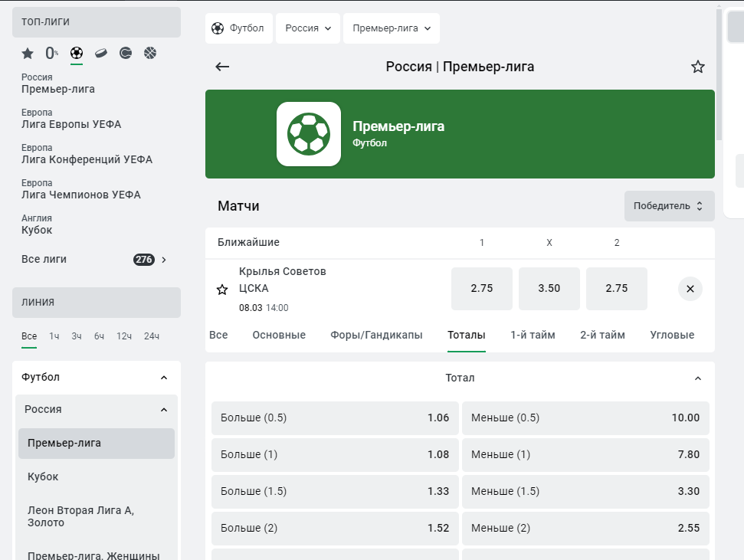Viewport: 744px width, 560px height.
Task: Switch to the 2-й тайм tab
Action: [x=602, y=335]
